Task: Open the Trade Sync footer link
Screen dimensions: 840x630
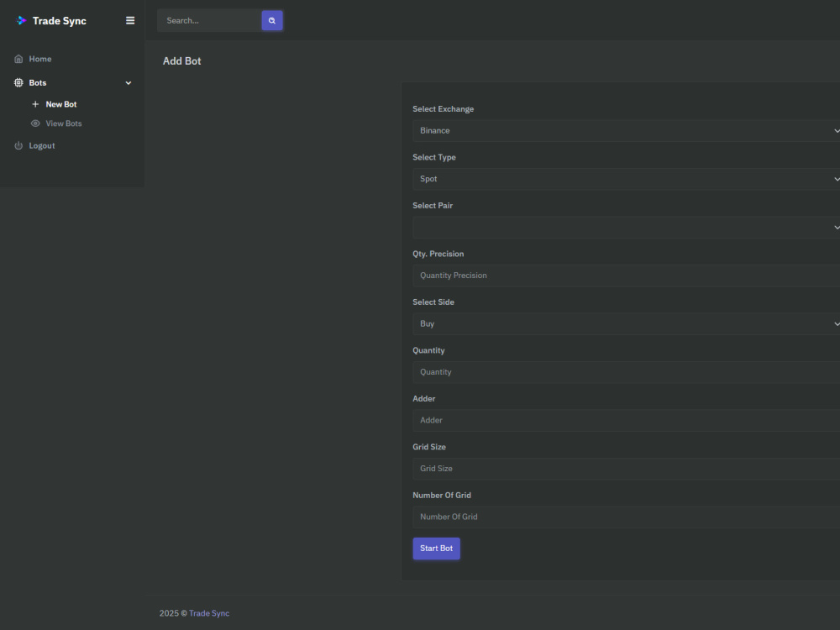Action: [x=209, y=613]
